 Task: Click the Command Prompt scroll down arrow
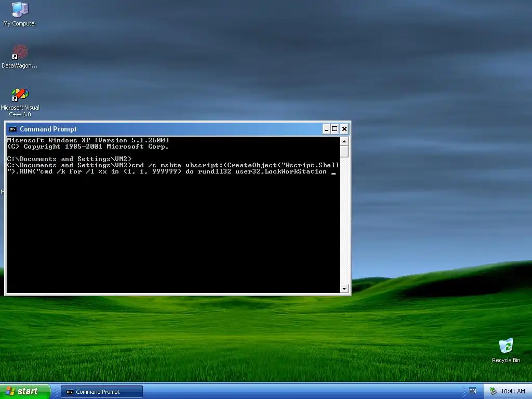(x=344, y=288)
